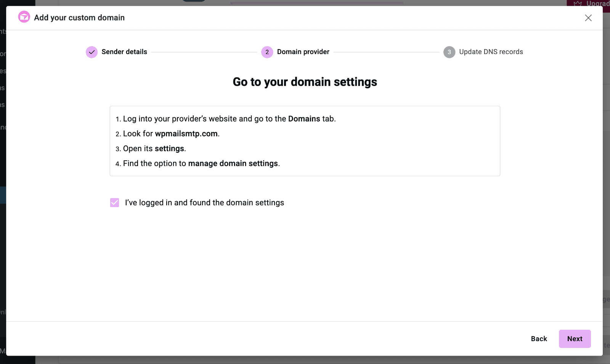Click the Sender details checkmark step icon

click(91, 52)
